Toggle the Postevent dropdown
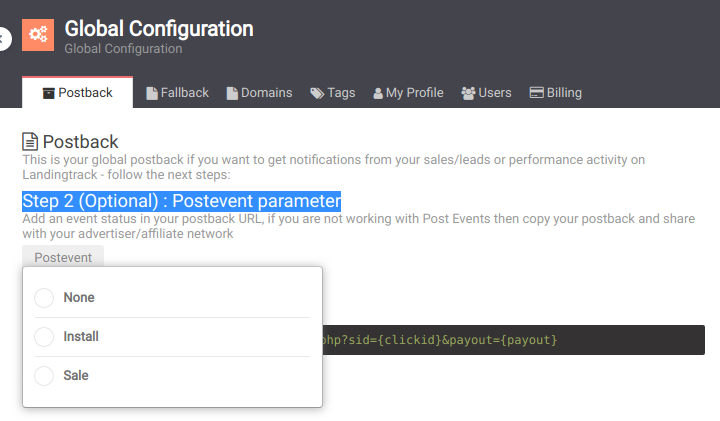 point(63,258)
